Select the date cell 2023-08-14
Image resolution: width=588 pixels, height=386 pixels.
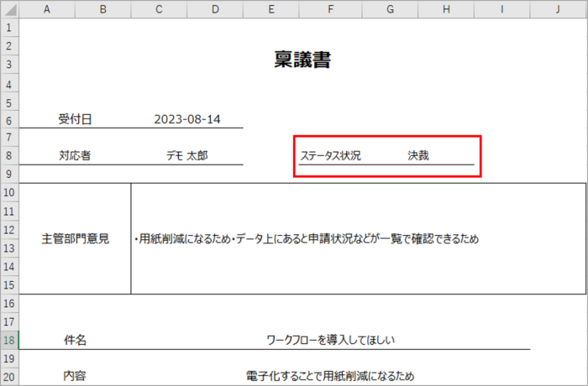[187, 119]
